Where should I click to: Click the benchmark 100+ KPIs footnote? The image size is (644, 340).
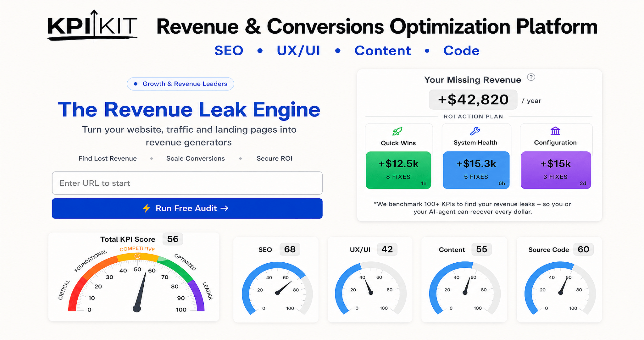(x=473, y=208)
